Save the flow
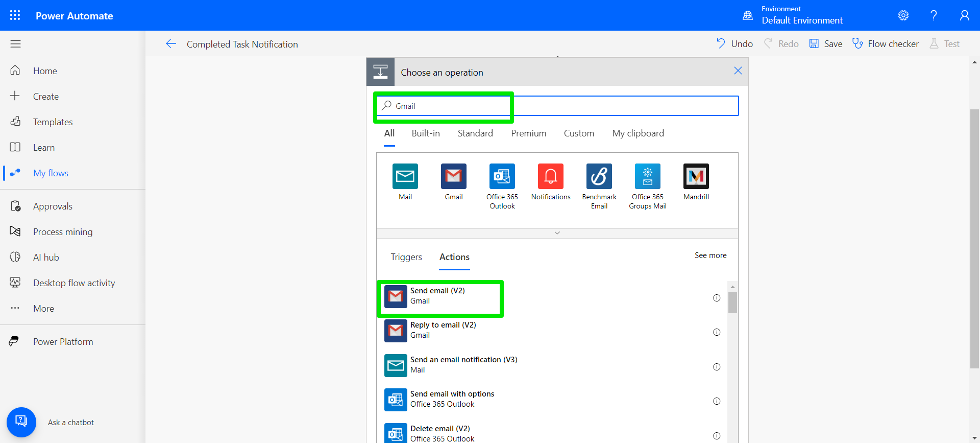The height and width of the screenshot is (443, 980). pyautogui.click(x=826, y=44)
